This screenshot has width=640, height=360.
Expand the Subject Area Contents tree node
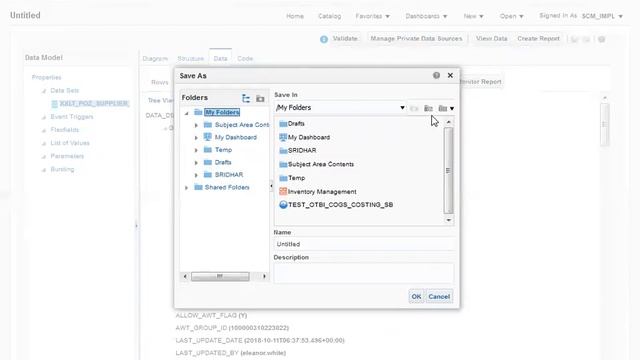point(196,125)
